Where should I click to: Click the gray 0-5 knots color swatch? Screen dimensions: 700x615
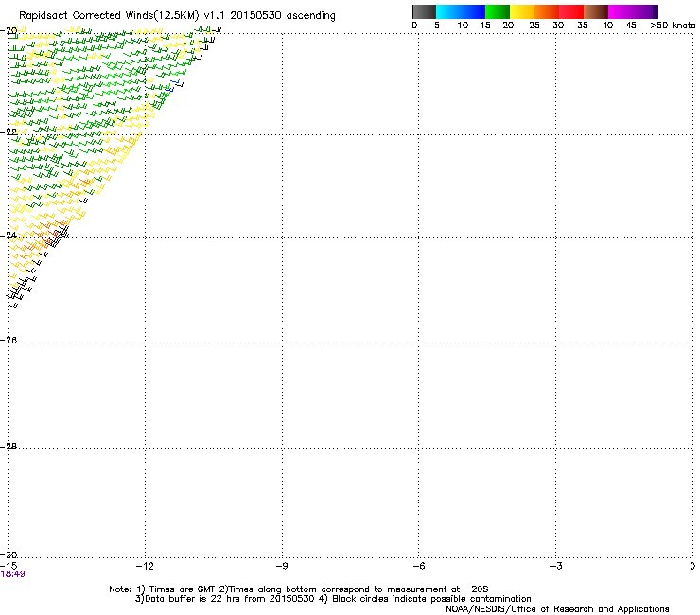(424, 11)
